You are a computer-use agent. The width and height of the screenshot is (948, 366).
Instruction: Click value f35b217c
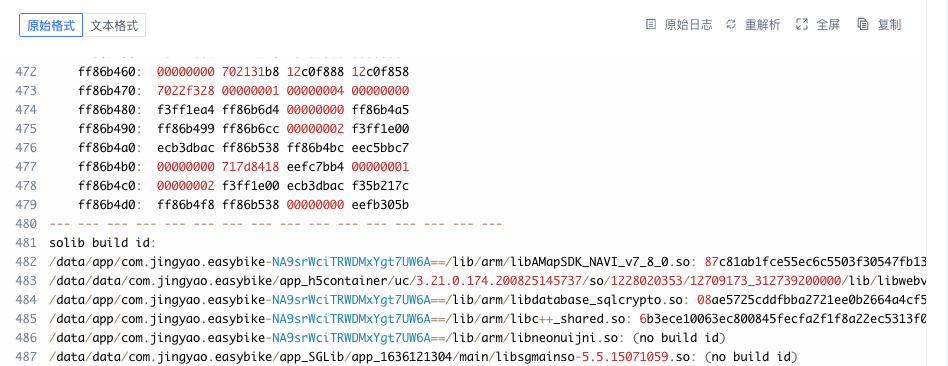(x=380, y=186)
